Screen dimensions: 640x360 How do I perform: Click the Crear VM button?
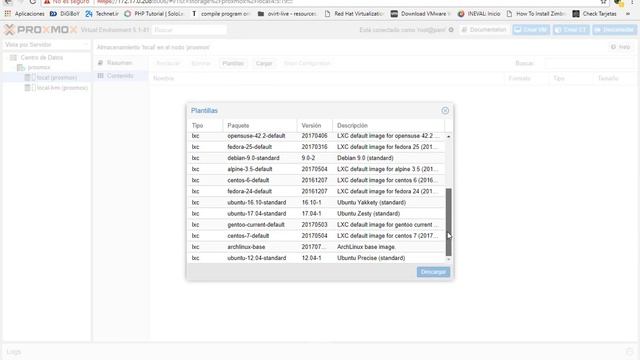point(531,30)
